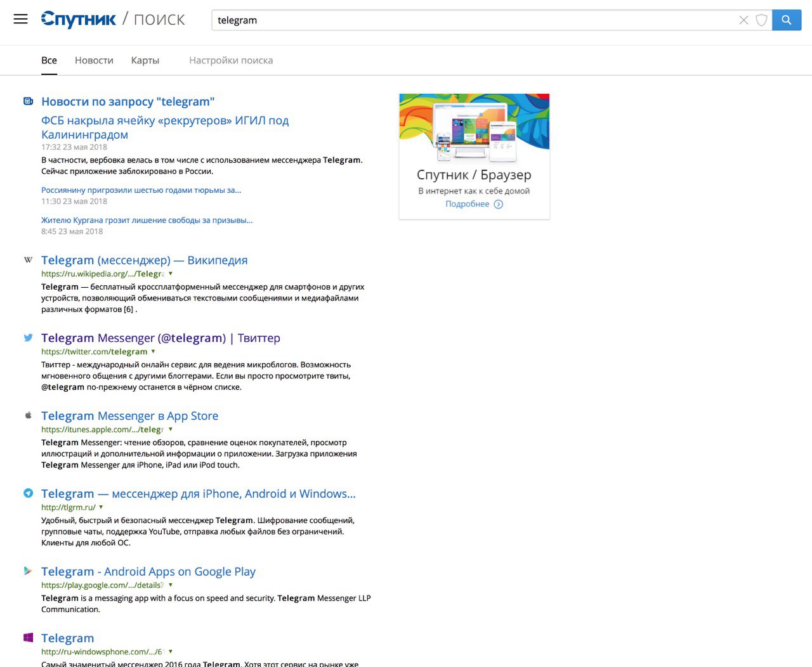Click the http://ru-windowsphone.com URL

[x=103, y=652]
